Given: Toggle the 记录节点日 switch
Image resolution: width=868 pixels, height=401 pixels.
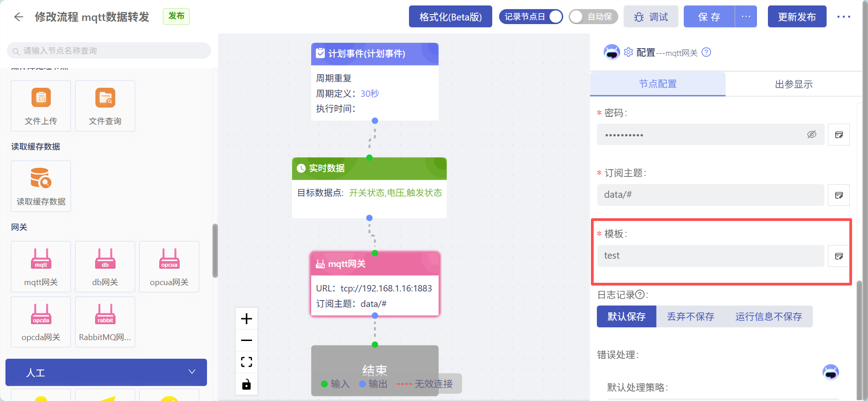Looking at the screenshot, I should point(531,17).
